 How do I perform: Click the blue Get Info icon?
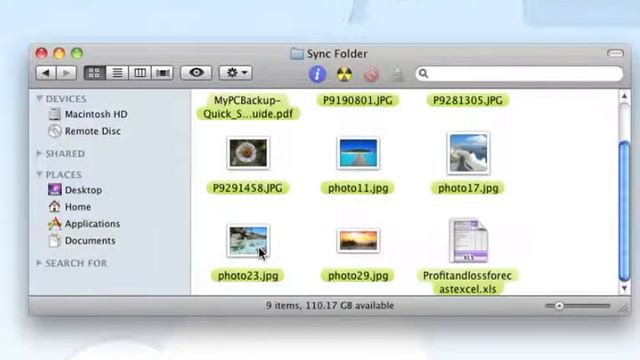[x=317, y=74]
